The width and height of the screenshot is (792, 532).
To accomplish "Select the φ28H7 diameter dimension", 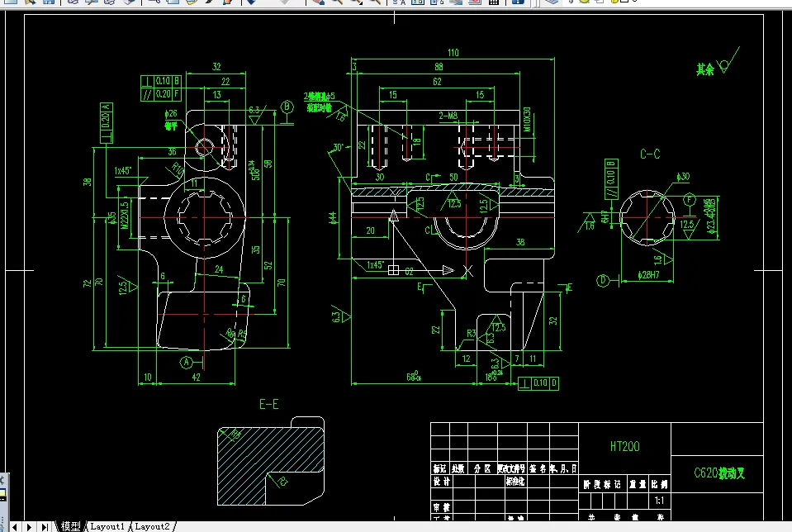I will click(x=648, y=275).
